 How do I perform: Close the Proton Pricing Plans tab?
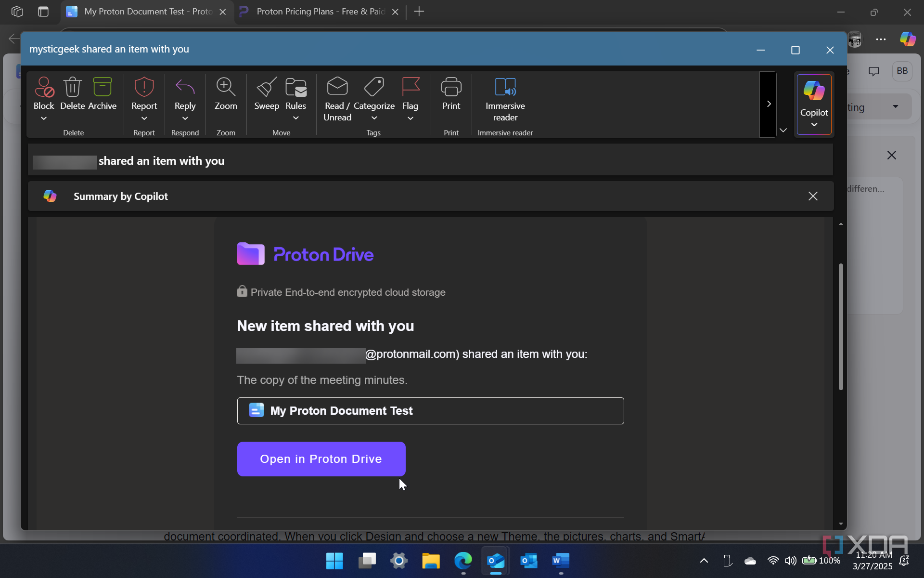[x=395, y=12]
